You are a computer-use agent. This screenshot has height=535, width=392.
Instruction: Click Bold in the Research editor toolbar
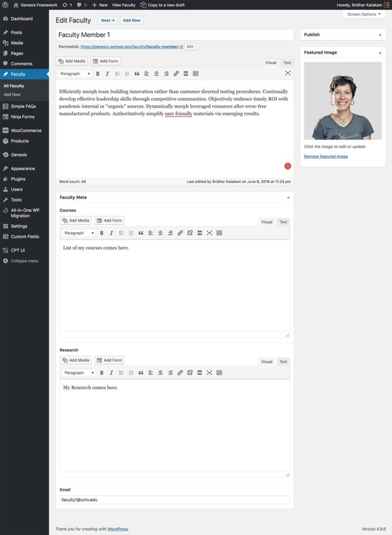(102, 373)
